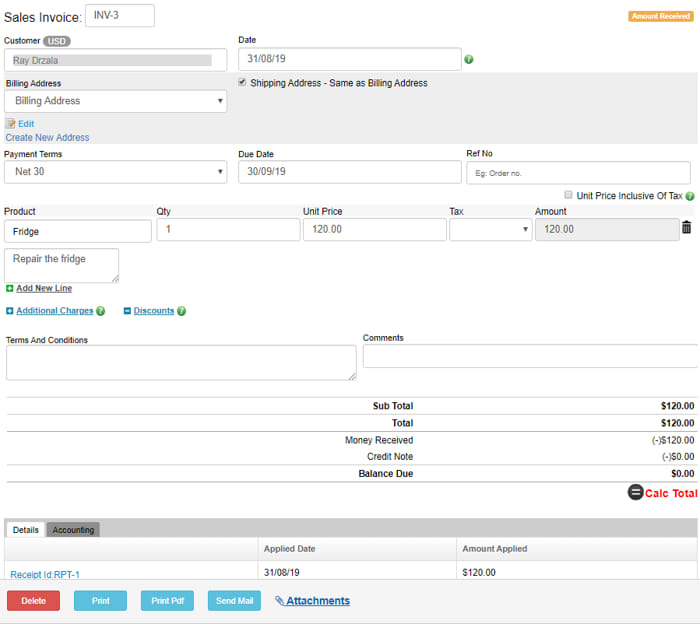Click the black Calc Total circle icon
This screenshot has width=700, height=624.
click(x=635, y=492)
